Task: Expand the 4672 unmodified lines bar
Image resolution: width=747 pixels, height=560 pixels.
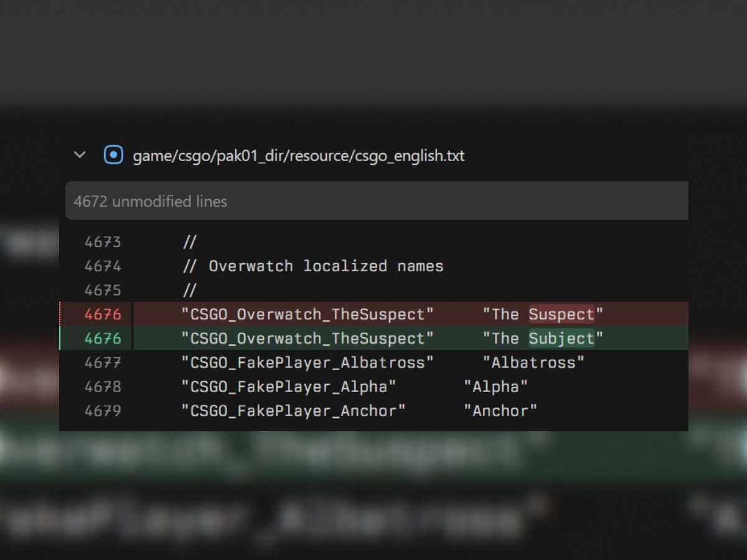Action: (377, 201)
